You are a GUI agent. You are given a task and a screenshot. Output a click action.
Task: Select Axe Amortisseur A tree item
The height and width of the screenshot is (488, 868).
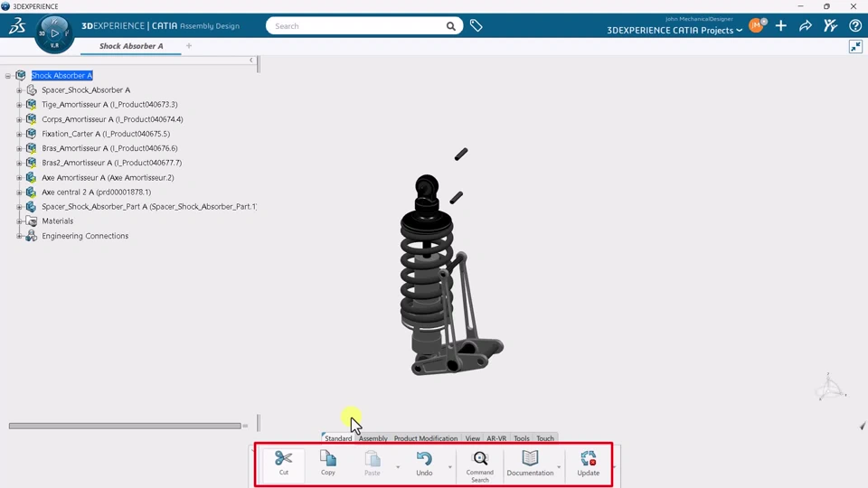[x=108, y=178]
